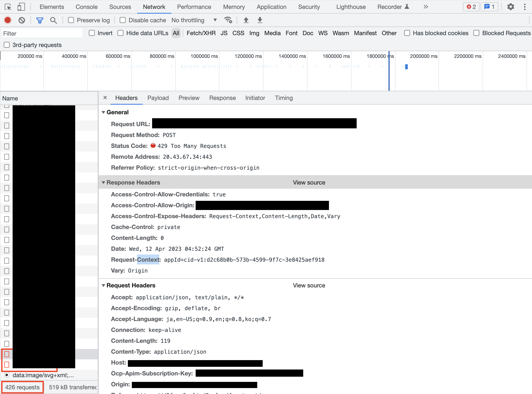Open the Application panel
Viewport: 532px width, 394px height.
click(x=271, y=7)
